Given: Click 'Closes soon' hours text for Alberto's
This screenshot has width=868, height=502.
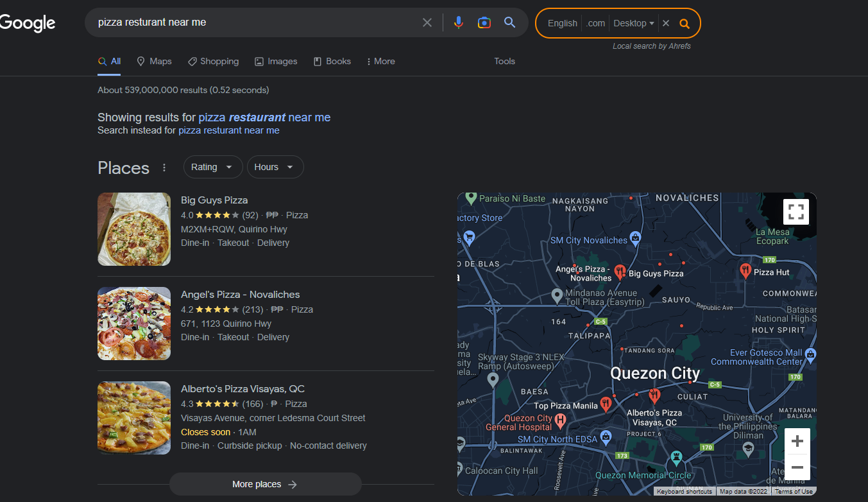Looking at the screenshot, I should (x=205, y=432).
